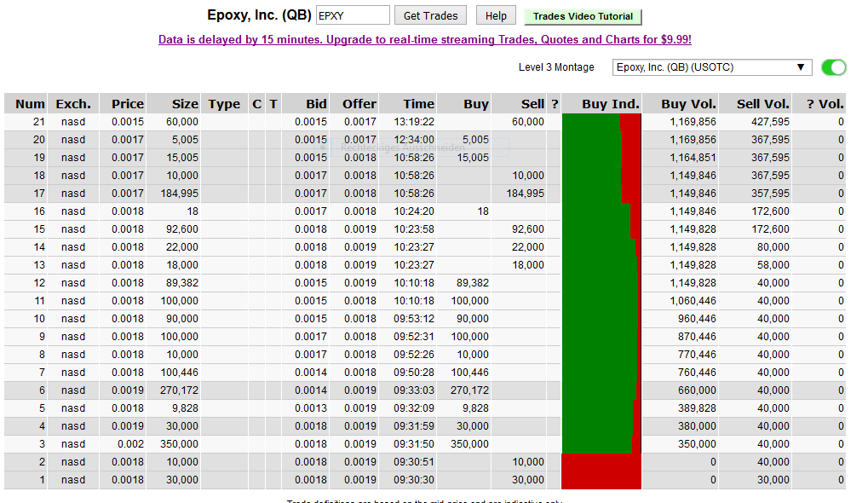Click sell value 92,600 in trade 15

(528, 229)
